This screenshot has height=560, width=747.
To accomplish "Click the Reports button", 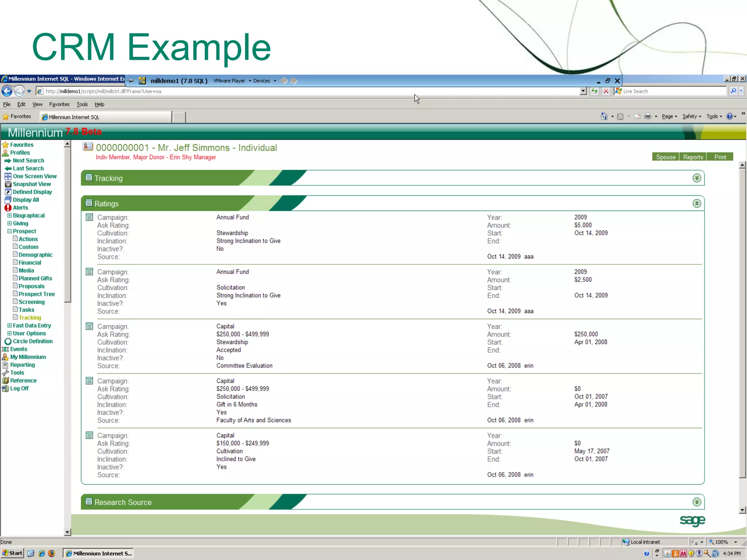I will 693,157.
